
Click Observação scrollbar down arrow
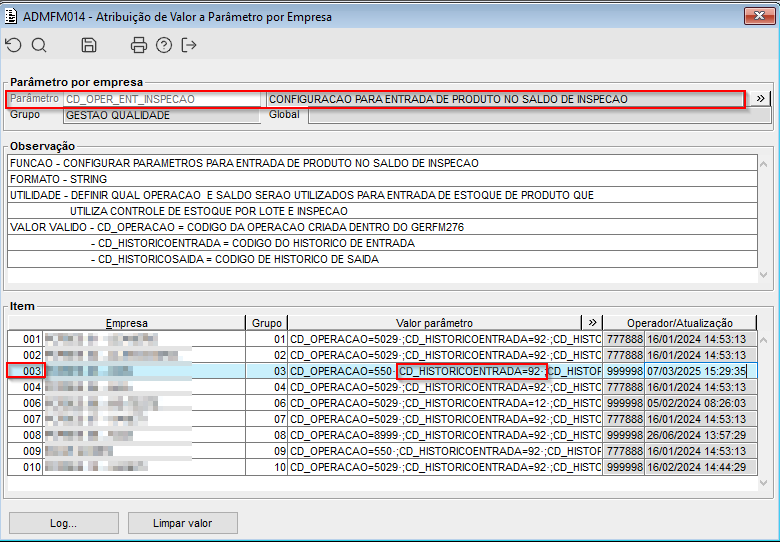764,274
